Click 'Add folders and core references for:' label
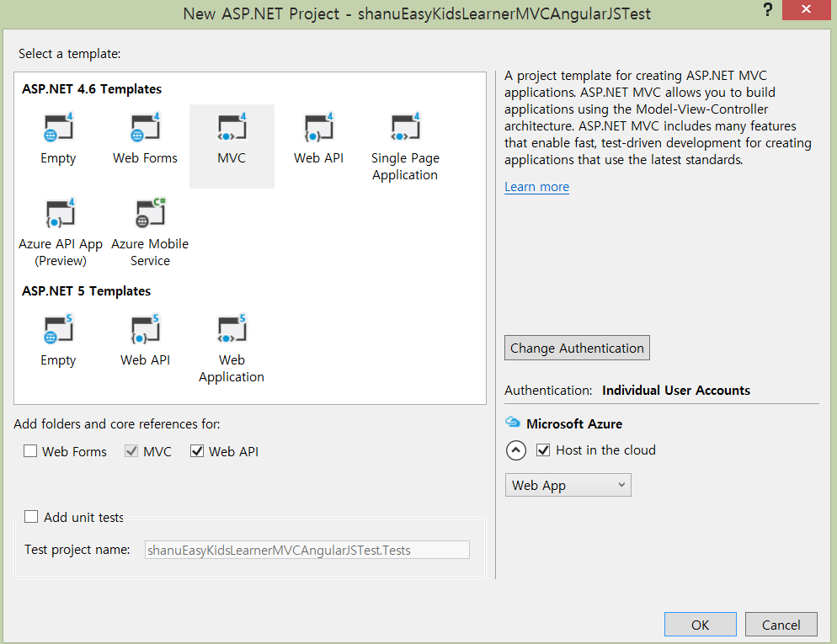The height and width of the screenshot is (644, 837). (117, 424)
